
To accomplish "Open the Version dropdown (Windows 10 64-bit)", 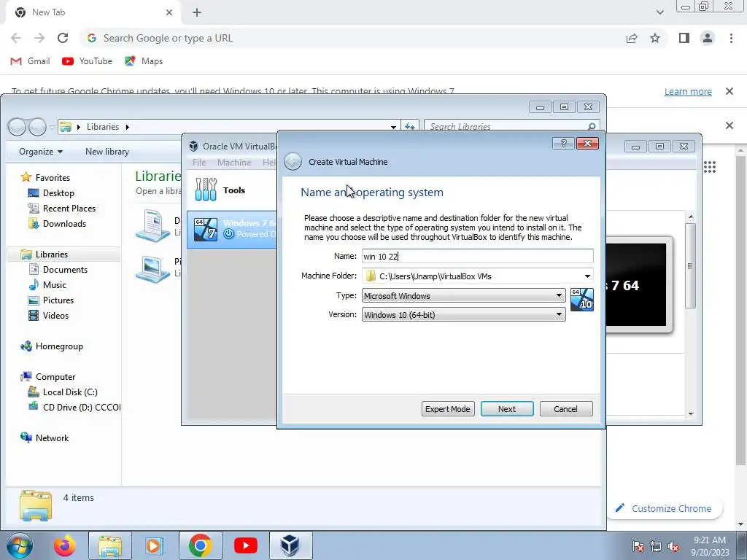I will (x=463, y=314).
